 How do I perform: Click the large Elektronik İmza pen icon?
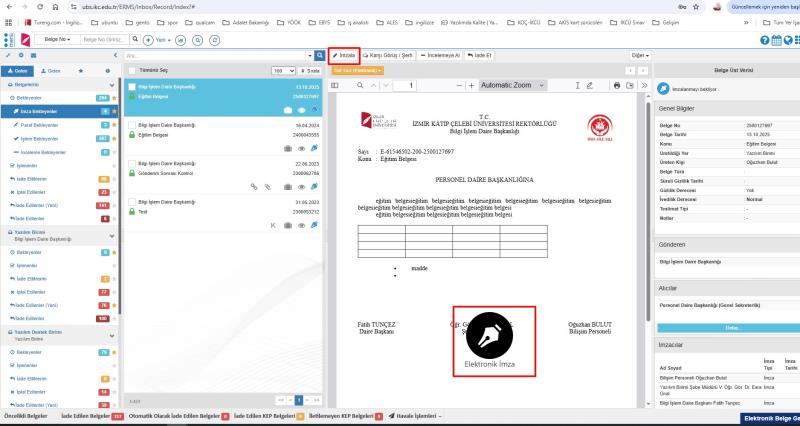pyautogui.click(x=488, y=333)
